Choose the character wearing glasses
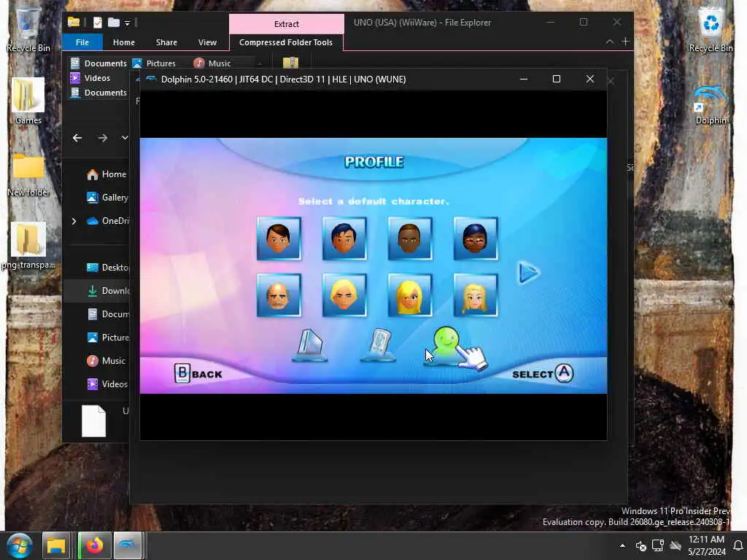Screen dimensions: 747x560 point(476,238)
